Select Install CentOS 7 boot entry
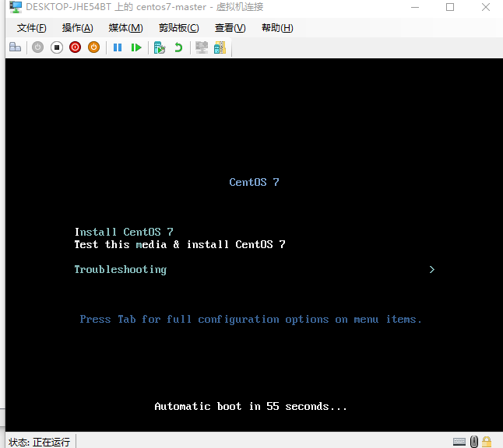This screenshot has height=448, width=503. [x=124, y=232]
